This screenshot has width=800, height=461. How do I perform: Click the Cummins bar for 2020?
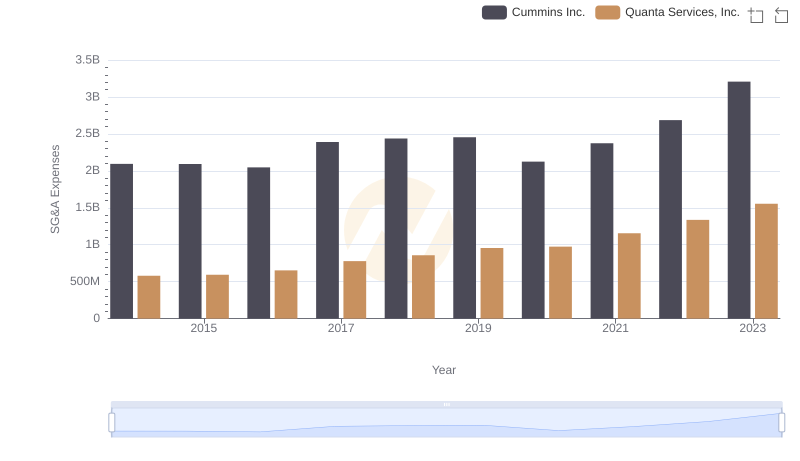click(x=533, y=240)
